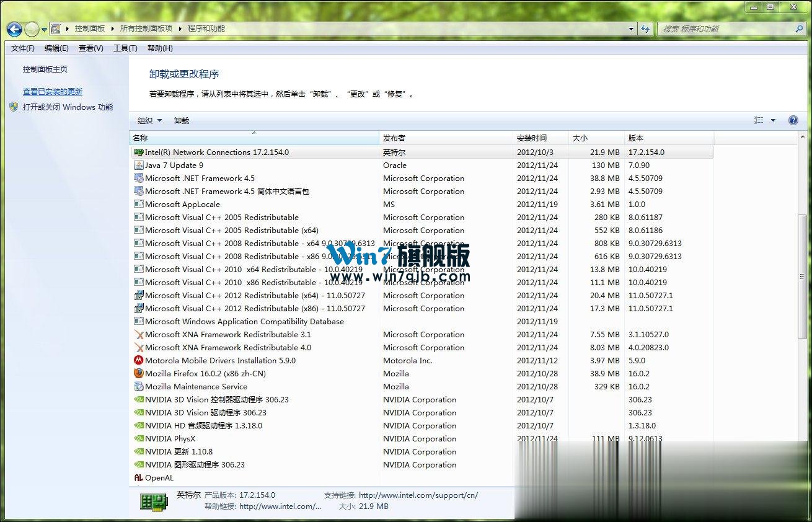Open the 查看(V) menu
The width and height of the screenshot is (812, 522).
pyautogui.click(x=91, y=48)
